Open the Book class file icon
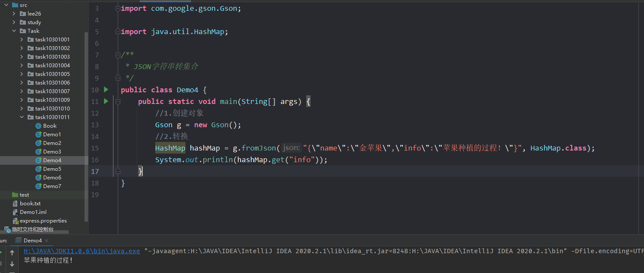 coord(38,126)
